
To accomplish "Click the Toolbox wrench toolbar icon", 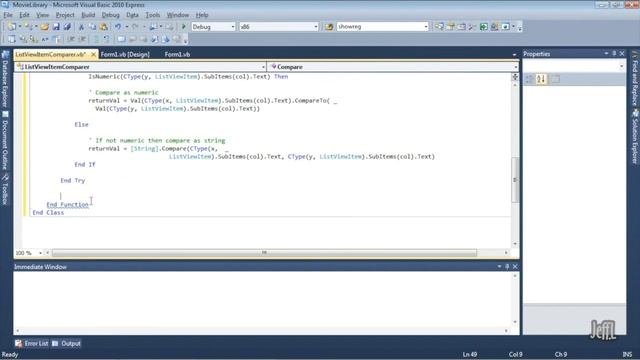I will click(473, 27).
